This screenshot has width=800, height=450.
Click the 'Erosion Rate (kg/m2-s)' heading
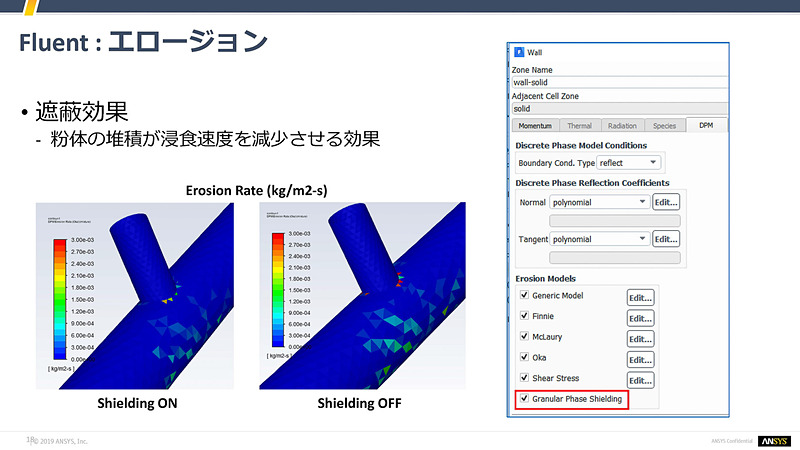[257, 190]
